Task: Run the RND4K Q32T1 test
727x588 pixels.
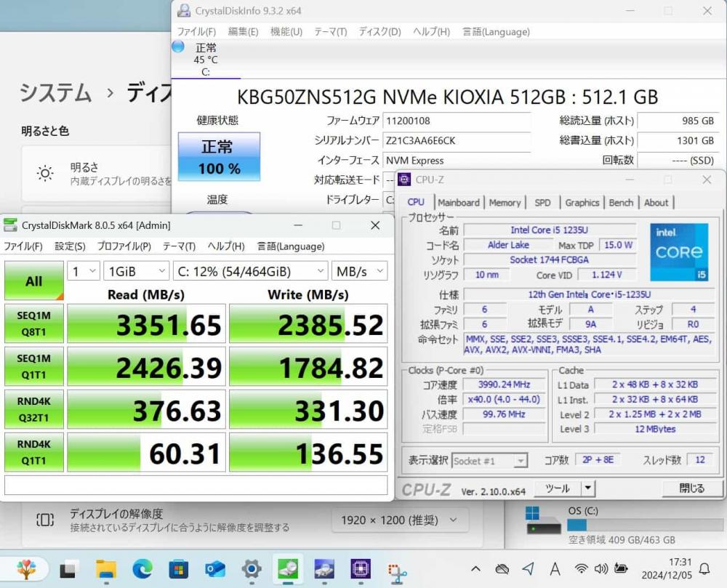Action: coord(34,409)
